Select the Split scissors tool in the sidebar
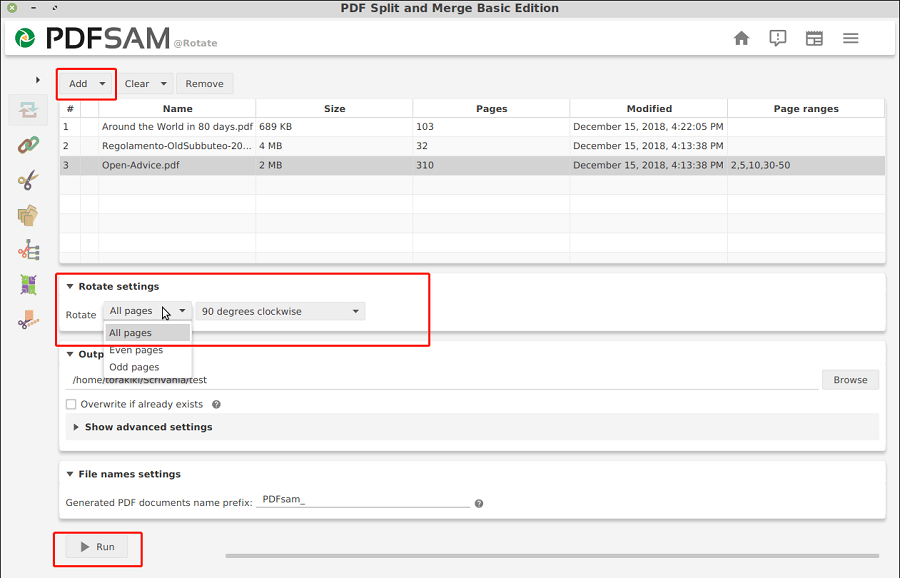The height and width of the screenshot is (578, 900). (28, 180)
